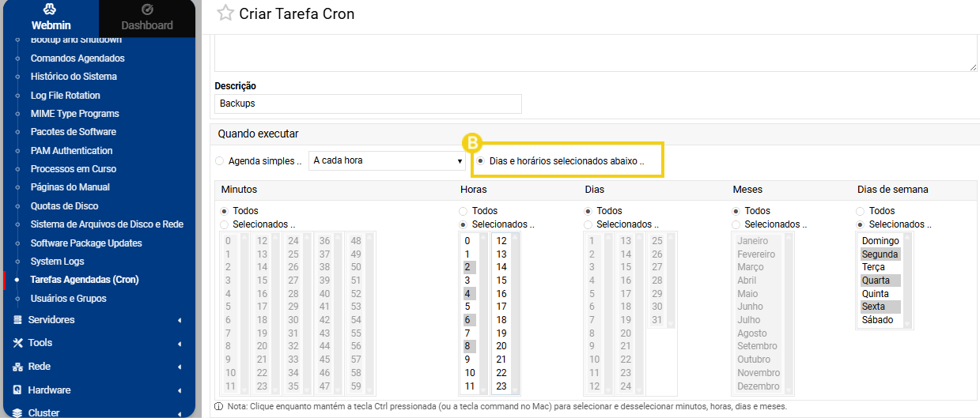Select Todos radio under Dias

tap(588, 211)
